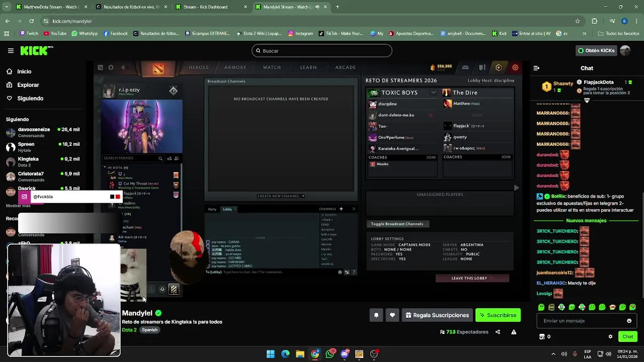
Task: Open user profile avatar in Kick header
Action: click(x=625, y=51)
